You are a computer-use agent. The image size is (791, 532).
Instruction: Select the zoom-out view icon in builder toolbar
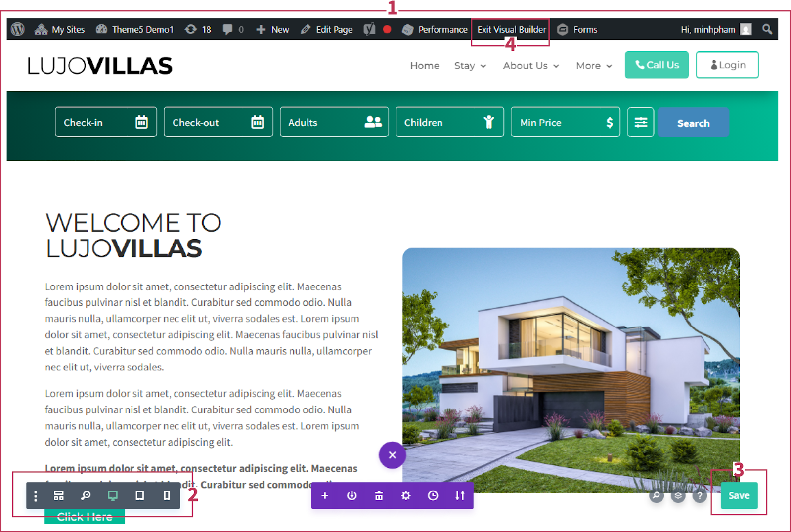point(86,495)
